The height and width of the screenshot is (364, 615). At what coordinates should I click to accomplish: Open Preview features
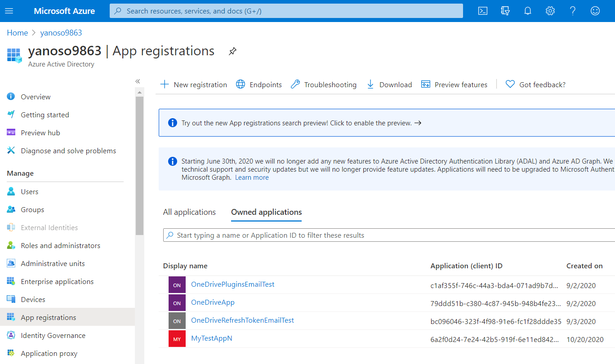click(454, 84)
